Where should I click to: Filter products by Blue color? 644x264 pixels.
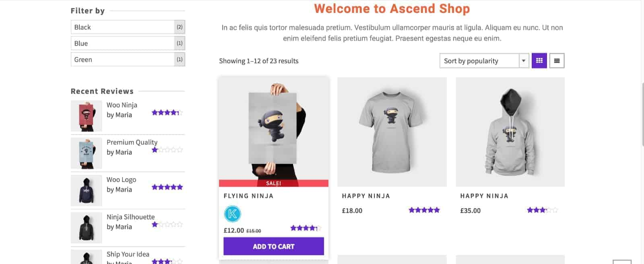[x=123, y=43]
